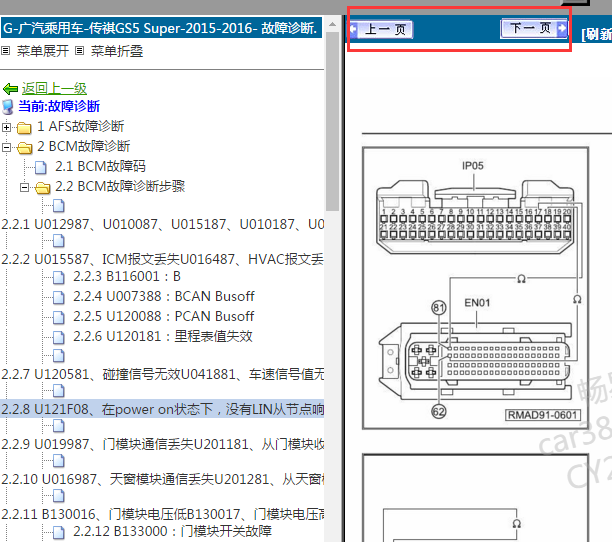Click title G-广汽乘用车-传祺GS5 Super header
This screenshot has height=542, width=612.
coord(161,28)
